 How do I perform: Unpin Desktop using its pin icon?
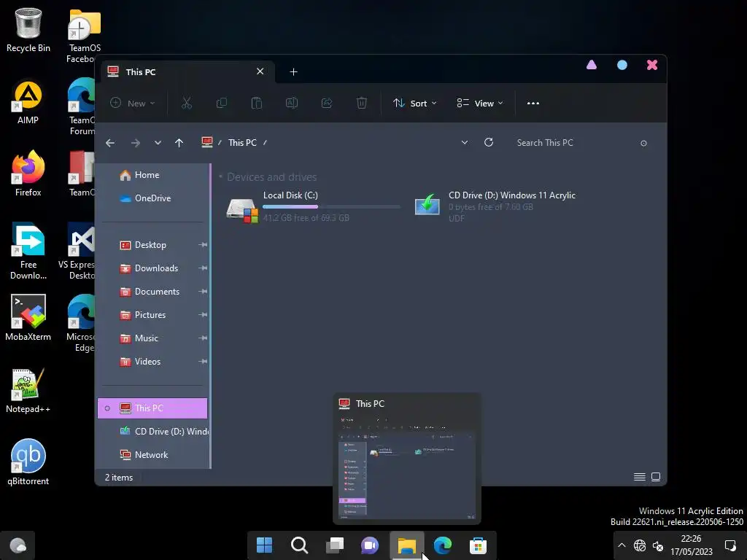(203, 245)
